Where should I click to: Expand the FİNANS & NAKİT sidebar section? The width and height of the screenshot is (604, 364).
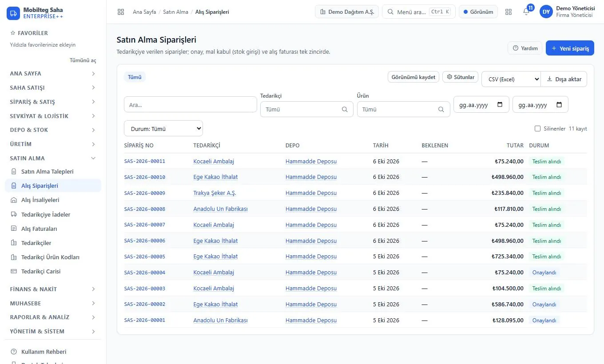click(x=53, y=289)
